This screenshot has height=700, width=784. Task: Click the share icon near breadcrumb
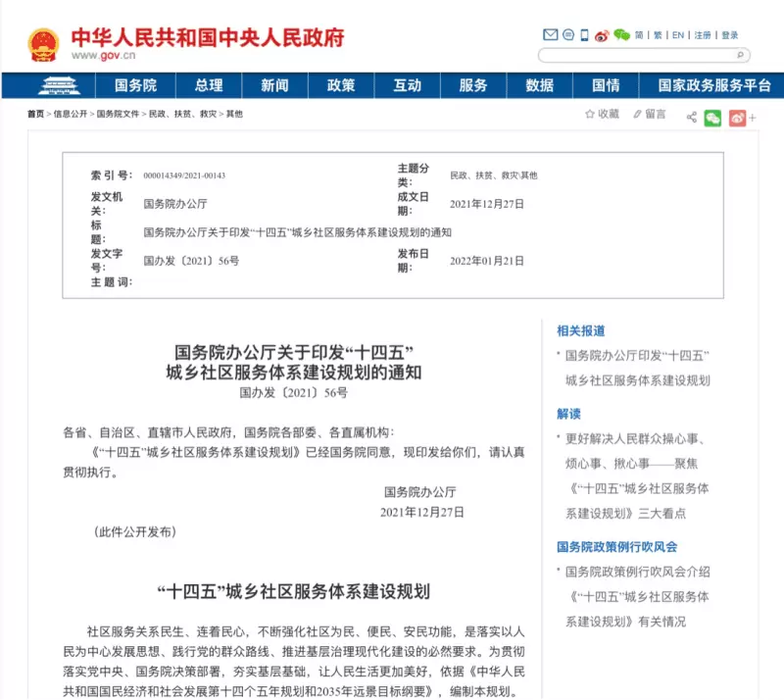[x=692, y=118]
